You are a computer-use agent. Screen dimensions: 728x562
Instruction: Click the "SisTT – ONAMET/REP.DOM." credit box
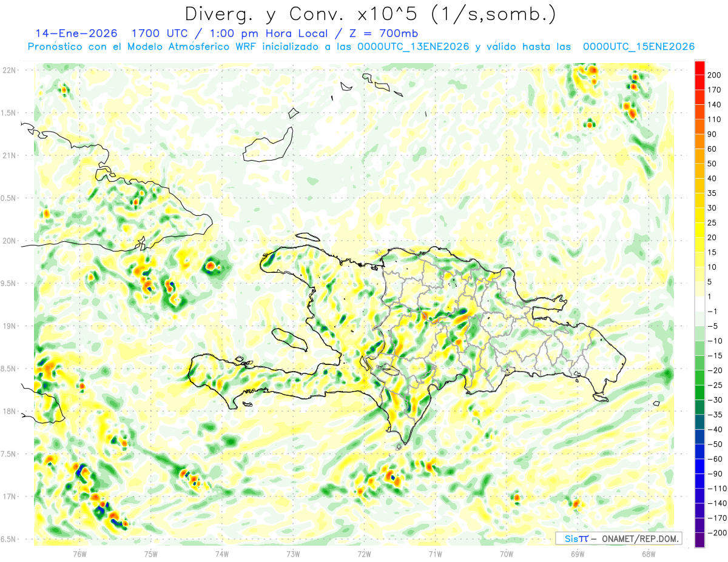point(618,538)
